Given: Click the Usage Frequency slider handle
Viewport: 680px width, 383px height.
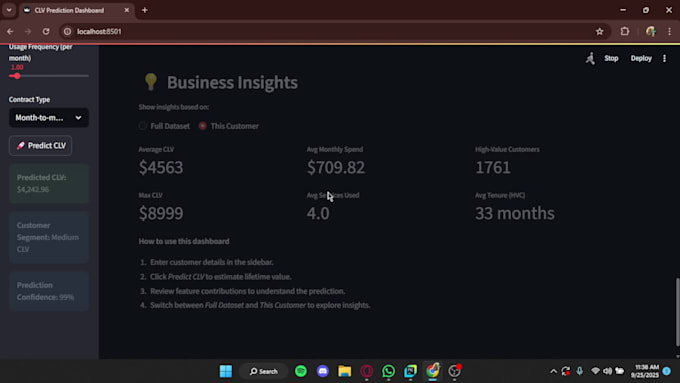Looking at the screenshot, I should point(17,76).
